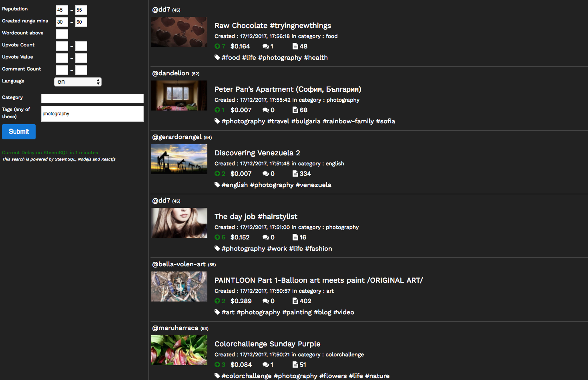Click document icon next to 68 wordcount
Viewport: 588px width, 380px height.
point(295,110)
